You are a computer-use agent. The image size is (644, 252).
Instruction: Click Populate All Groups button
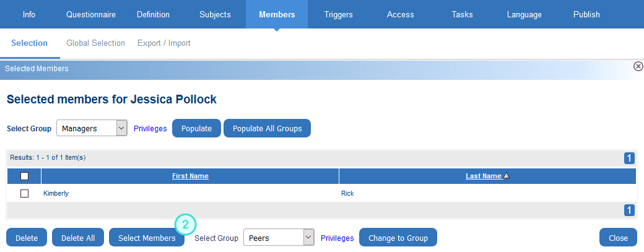click(x=267, y=128)
